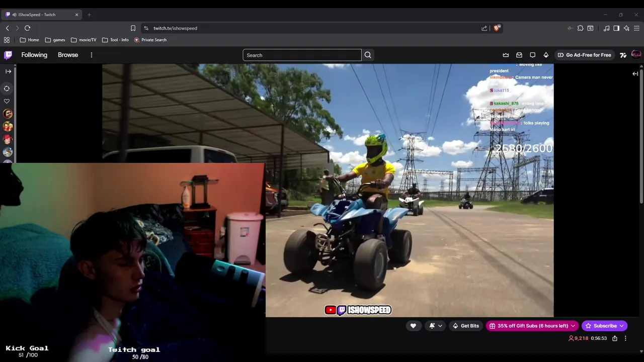Open Tool - Info bookmarks folder
Image resolution: width=644 pixels, height=362 pixels.
[115, 40]
